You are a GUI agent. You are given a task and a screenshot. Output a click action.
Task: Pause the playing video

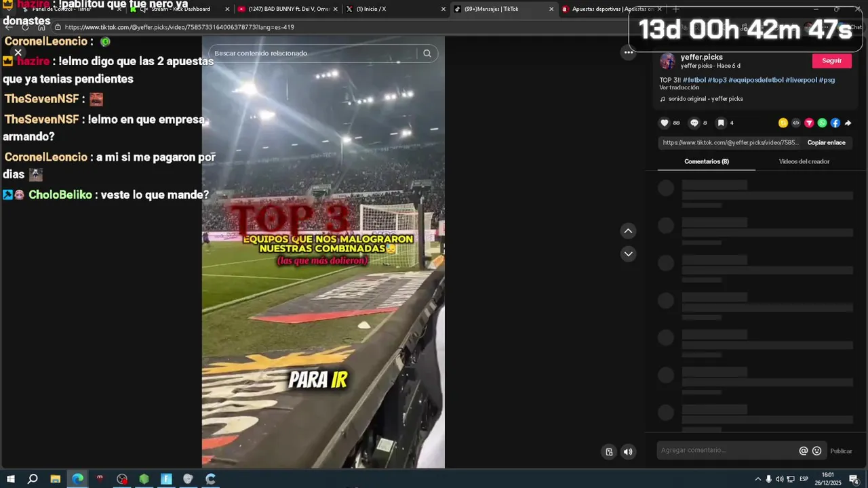[x=323, y=252]
